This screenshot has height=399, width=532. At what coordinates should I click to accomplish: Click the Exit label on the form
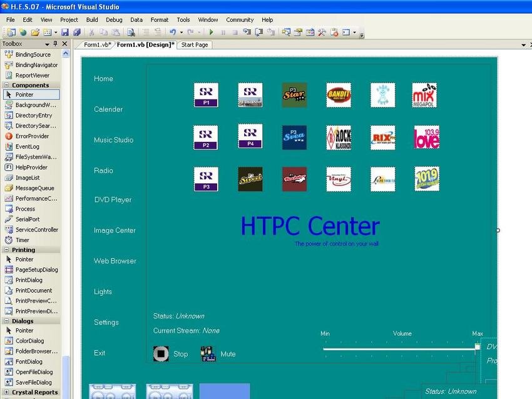[100, 353]
